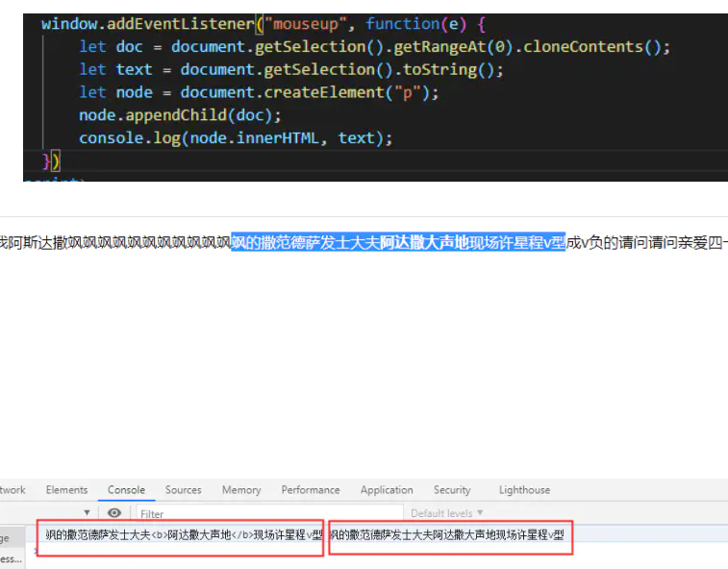Open the Memory tab
Image resolution: width=728 pixels, height=569 pixels.
coord(241,489)
